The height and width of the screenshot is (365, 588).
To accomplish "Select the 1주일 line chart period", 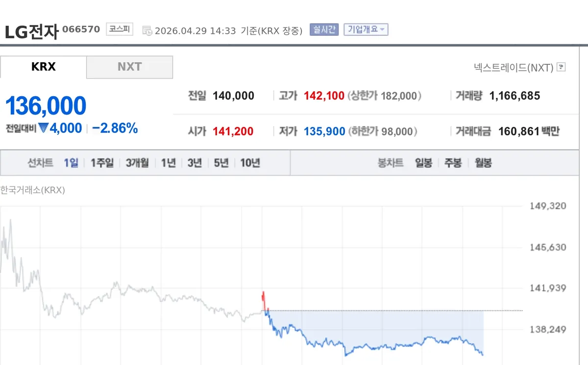I will pos(102,163).
